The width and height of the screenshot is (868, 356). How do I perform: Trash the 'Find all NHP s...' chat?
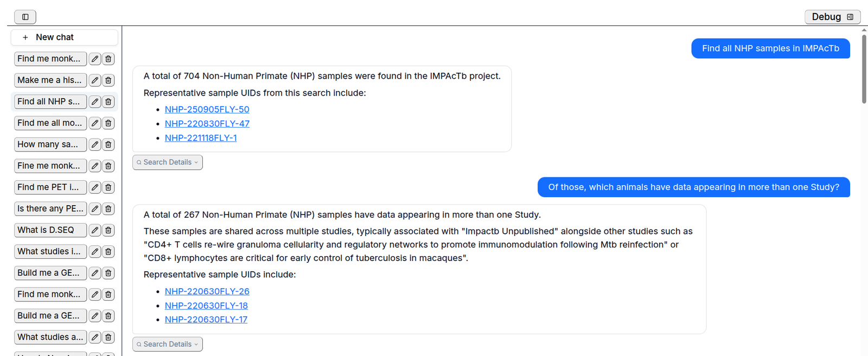[108, 101]
